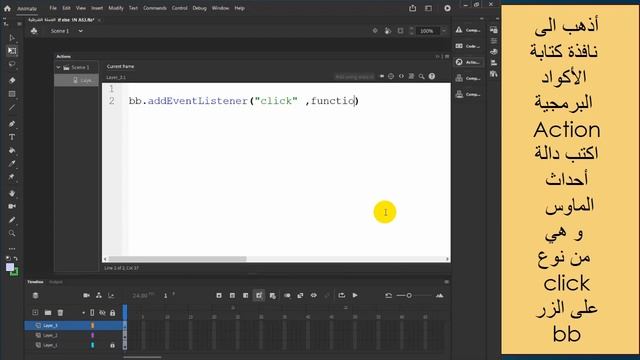Open the Window menu
Image resolution: width=640 pixels, height=360 pixels.
(x=220, y=8)
